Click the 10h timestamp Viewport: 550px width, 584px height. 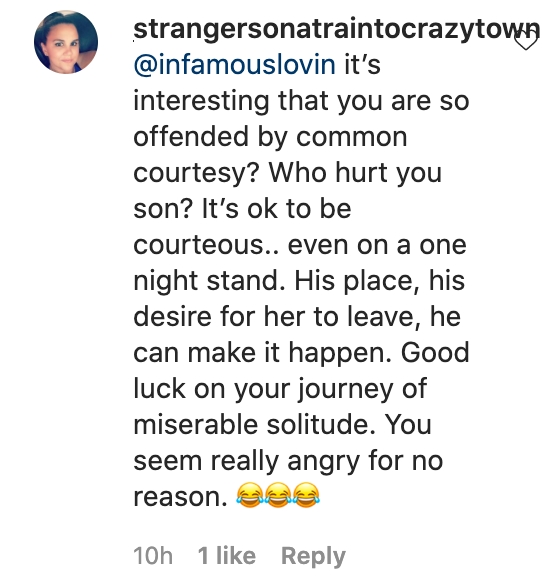[153, 556]
